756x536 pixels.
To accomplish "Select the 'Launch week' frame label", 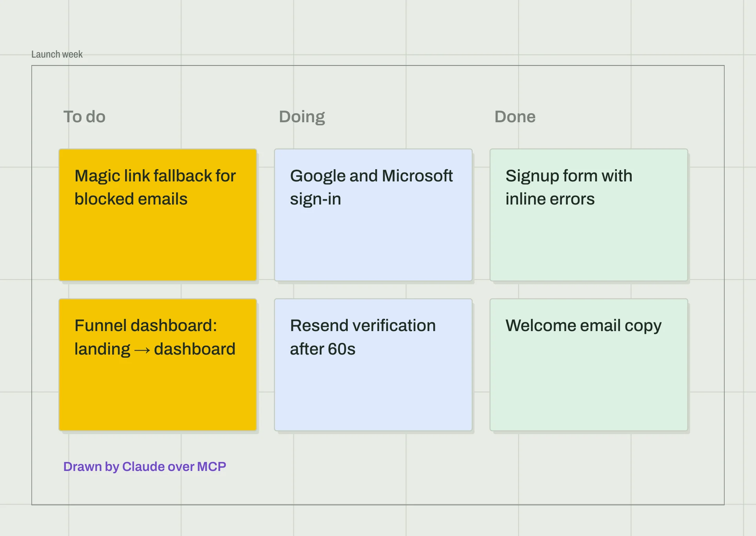I will pyautogui.click(x=57, y=54).
